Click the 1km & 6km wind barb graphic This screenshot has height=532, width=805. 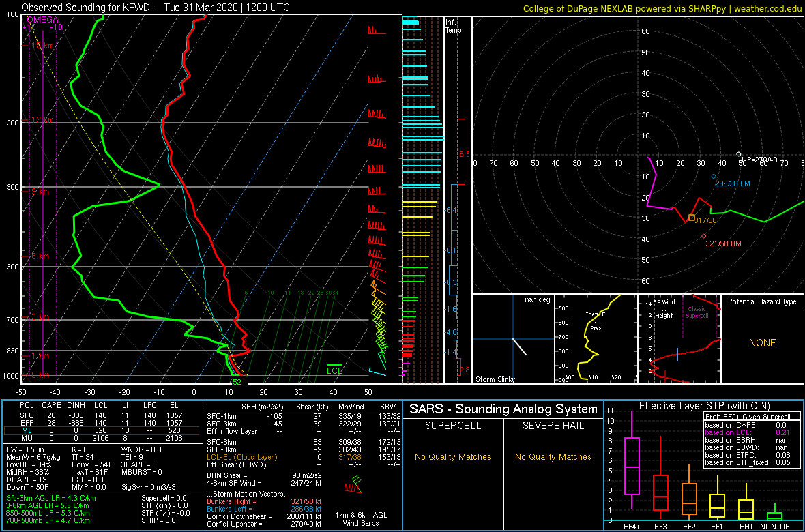pos(352,485)
